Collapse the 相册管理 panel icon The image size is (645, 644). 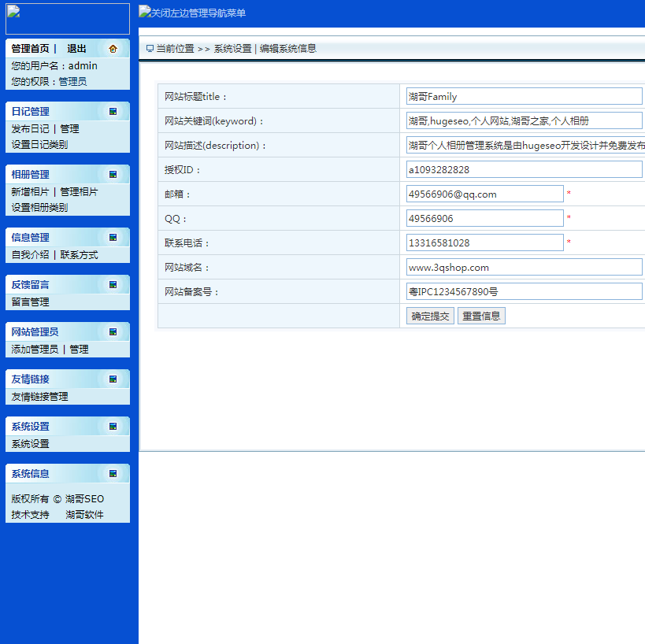point(113,174)
